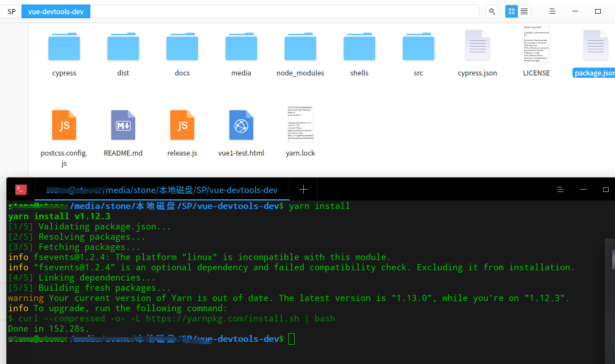Screen dimensions: 615x364
Task: Click the node_modules folder label
Action: pyautogui.click(x=300, y=73)
